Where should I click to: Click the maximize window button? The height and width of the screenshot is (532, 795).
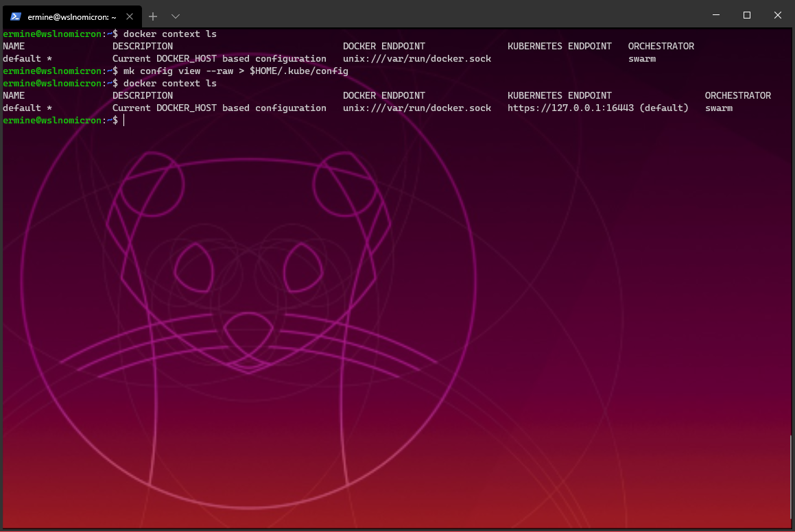coord(746,15)
